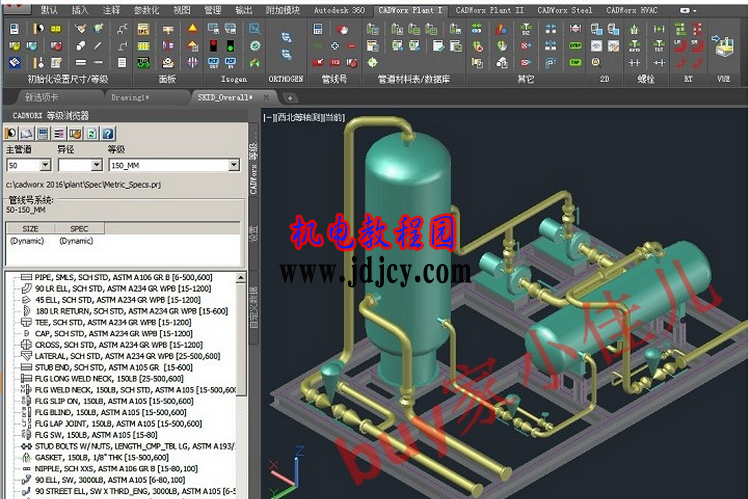Click the colored shapes icon in 其它 panel

point(501,29)
